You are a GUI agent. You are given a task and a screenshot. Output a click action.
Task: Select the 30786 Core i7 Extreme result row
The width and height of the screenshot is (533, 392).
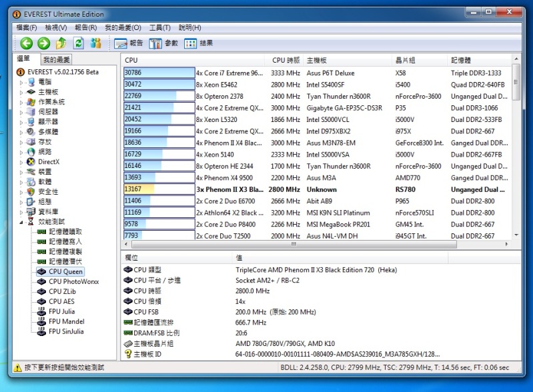coord(316,73)
